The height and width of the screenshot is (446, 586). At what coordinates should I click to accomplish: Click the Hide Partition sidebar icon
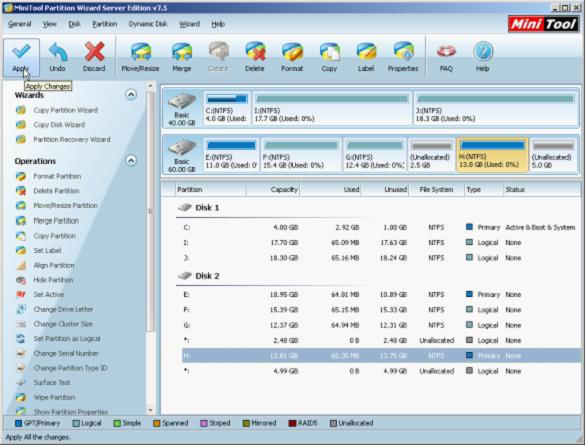click(21, 280)
